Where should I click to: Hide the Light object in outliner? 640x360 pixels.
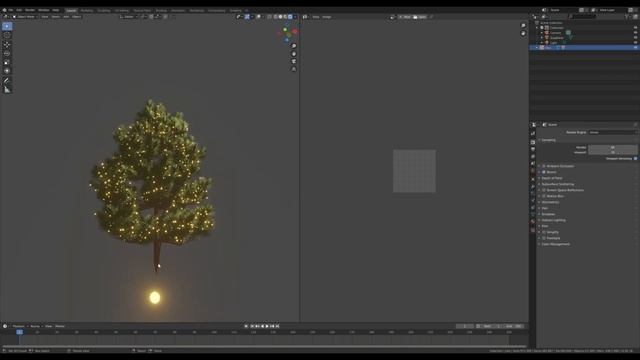[635, 42]
